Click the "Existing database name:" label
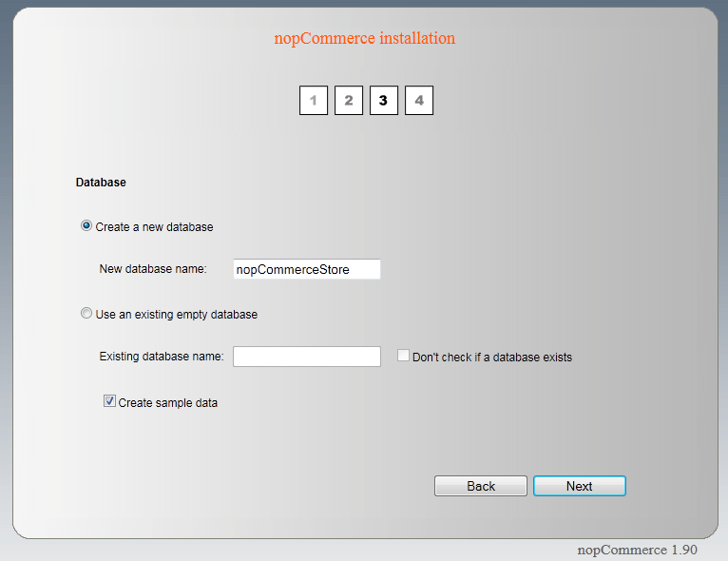 point(162,357)
